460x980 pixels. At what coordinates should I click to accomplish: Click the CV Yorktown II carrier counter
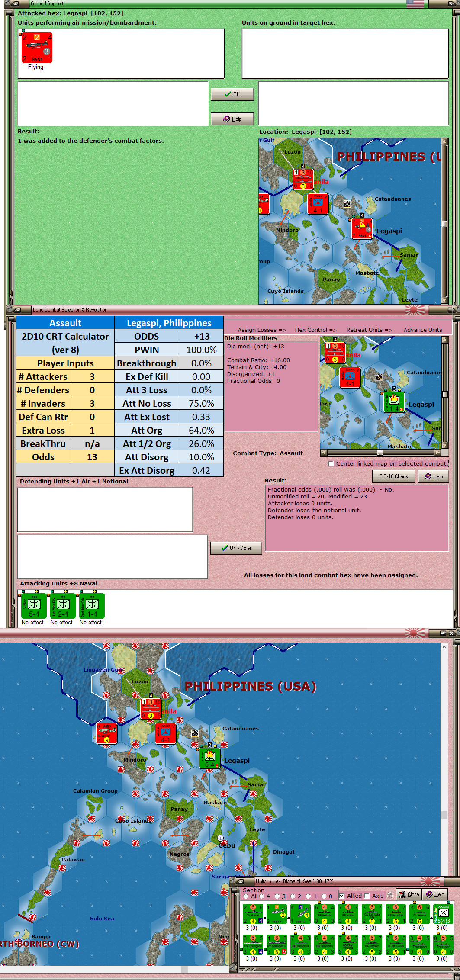click(277, 945)
